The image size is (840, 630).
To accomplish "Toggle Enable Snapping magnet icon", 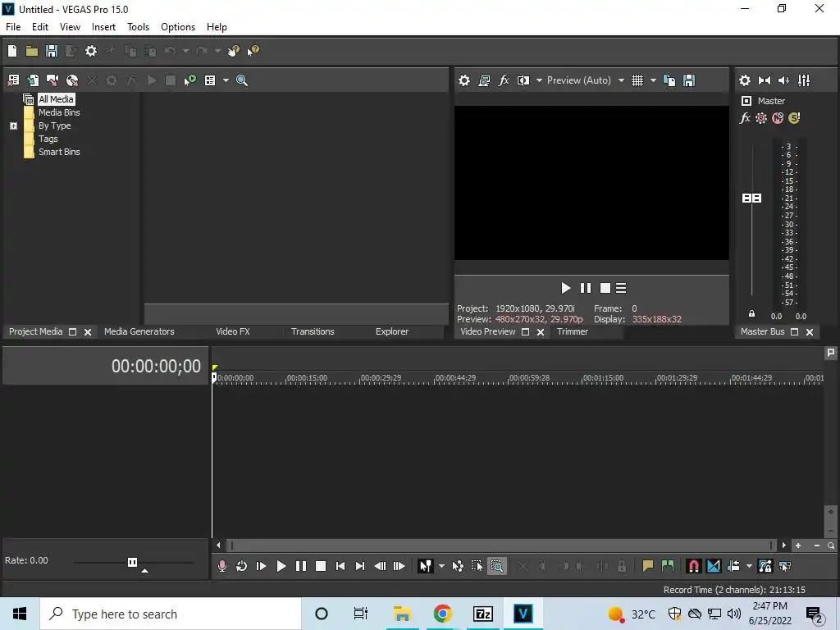I will pyautogui.click(x=693, y=566).
